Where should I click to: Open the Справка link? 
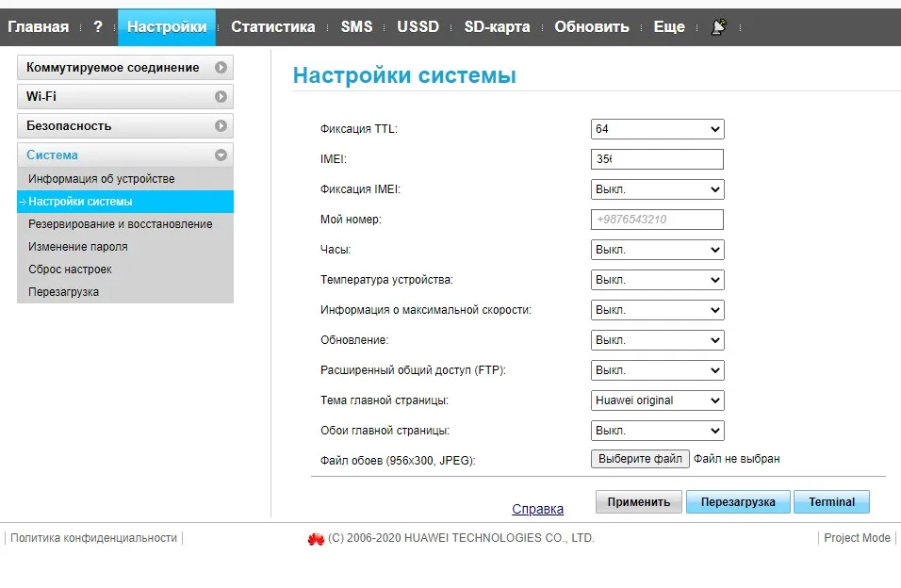coord(538,509)
